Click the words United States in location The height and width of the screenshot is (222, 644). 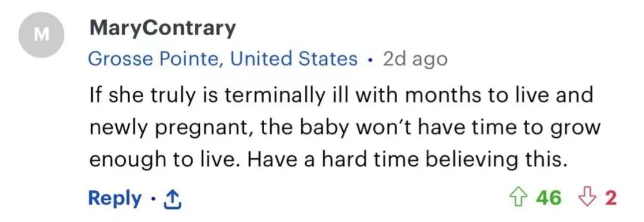coord(293,59)
